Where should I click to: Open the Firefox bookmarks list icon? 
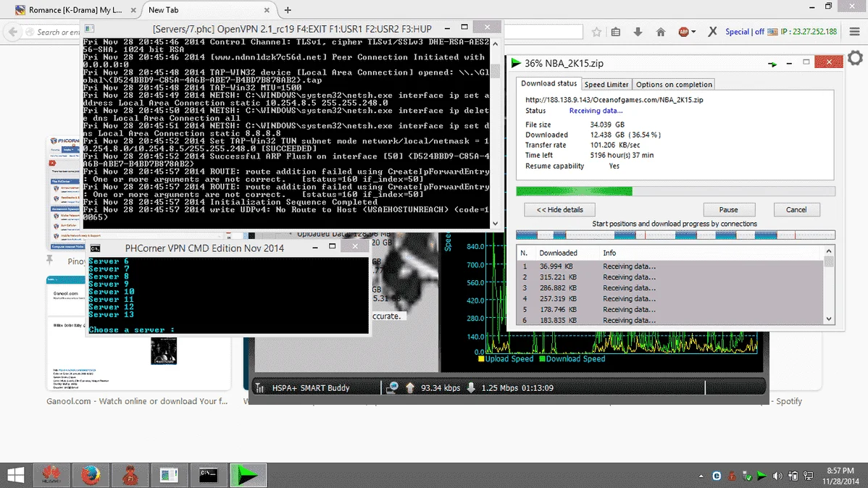(616, 32)
